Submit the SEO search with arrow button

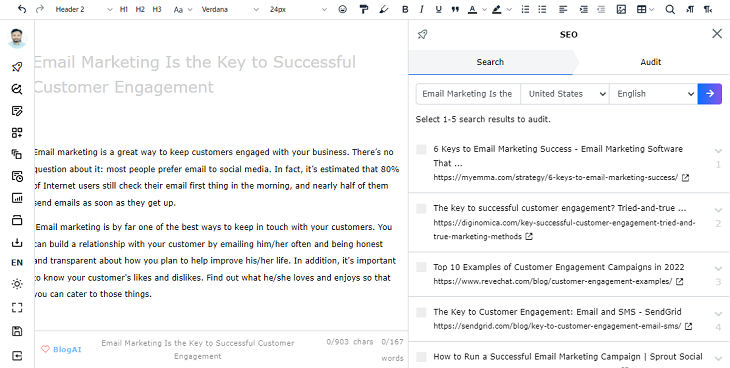[710, 94]
